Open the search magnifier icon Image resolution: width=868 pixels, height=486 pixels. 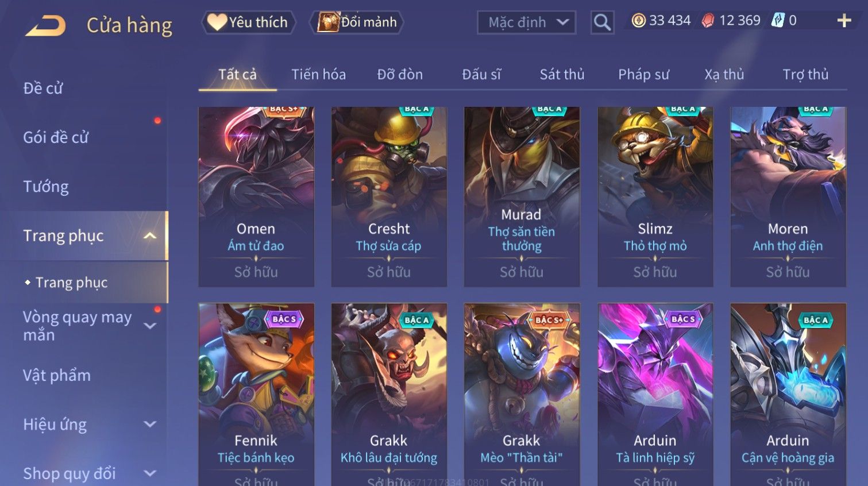pyautogui.click(x=602, y=22)
